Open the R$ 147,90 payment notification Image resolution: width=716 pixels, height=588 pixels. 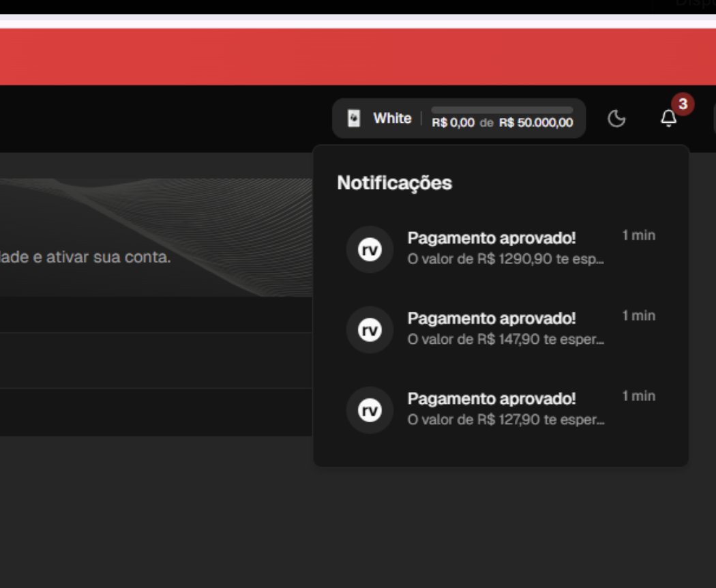(x=501, y=329)
